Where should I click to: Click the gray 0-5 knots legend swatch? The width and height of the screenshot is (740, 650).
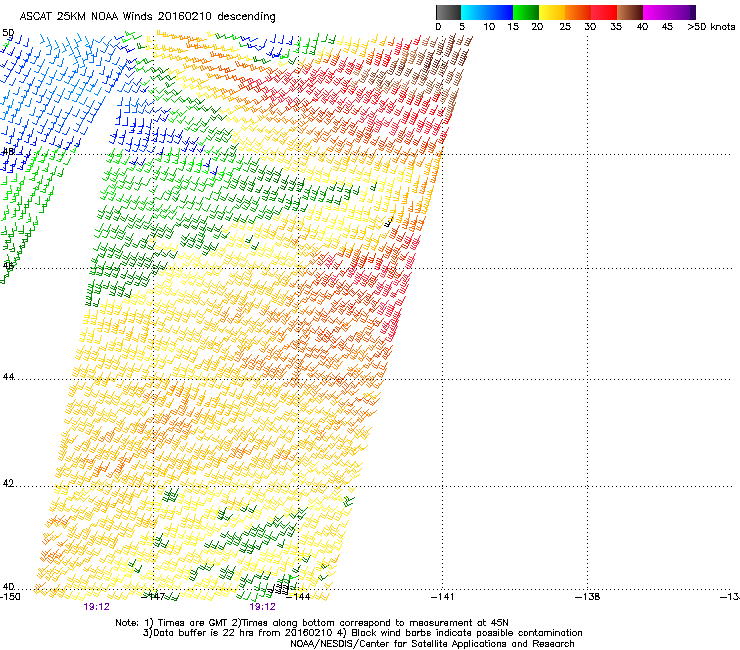pyautogui.click(x=448, y=12)
